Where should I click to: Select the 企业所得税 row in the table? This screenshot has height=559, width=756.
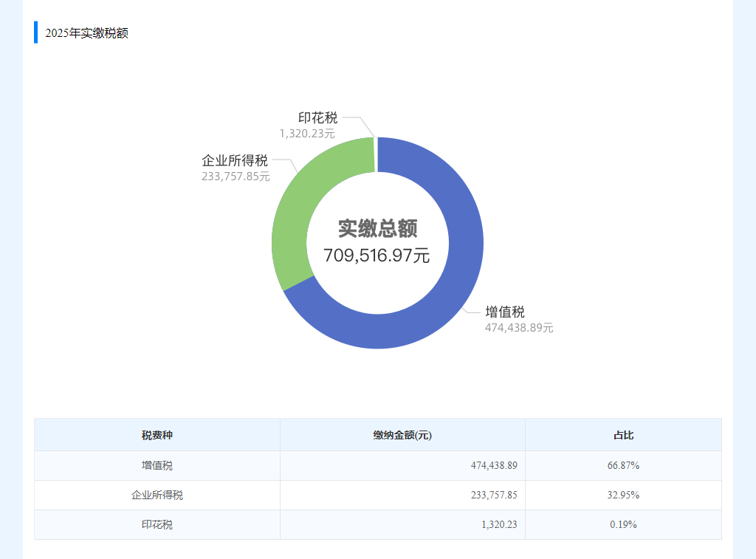[157, 495]
